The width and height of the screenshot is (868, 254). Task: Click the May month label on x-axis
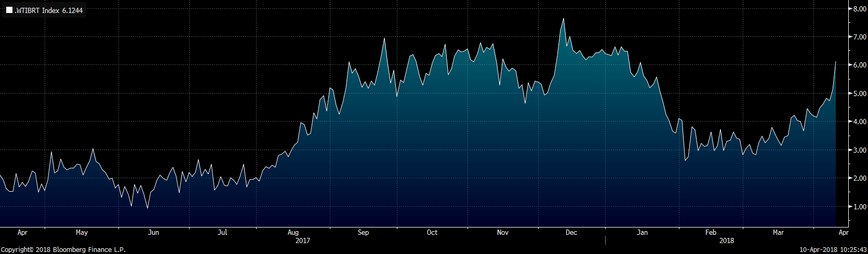click(82, 232)
